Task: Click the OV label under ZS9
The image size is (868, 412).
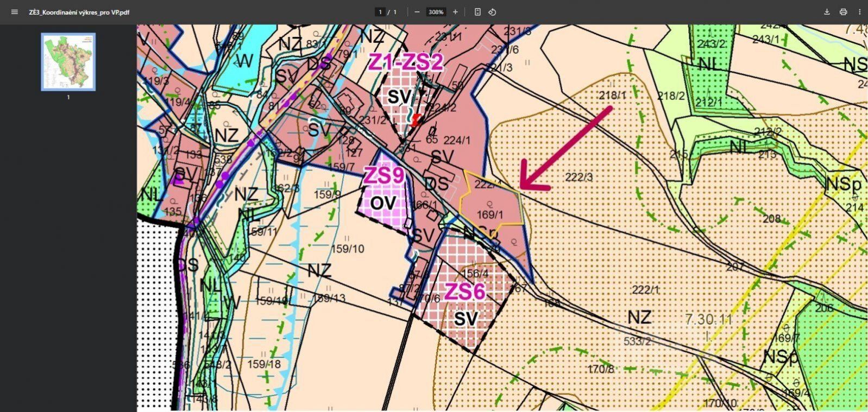Action: tap(384, 202)
